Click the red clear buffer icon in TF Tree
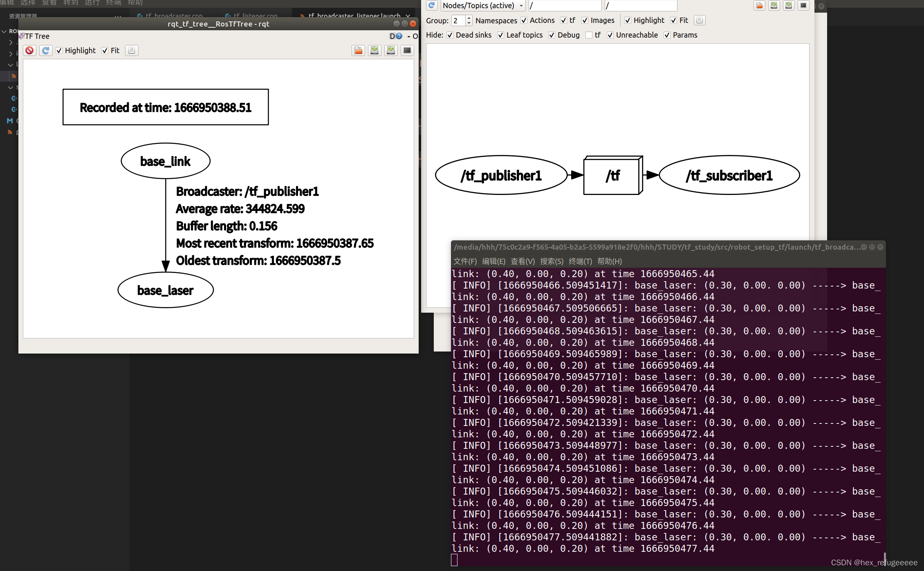 (x=29, y=50)
